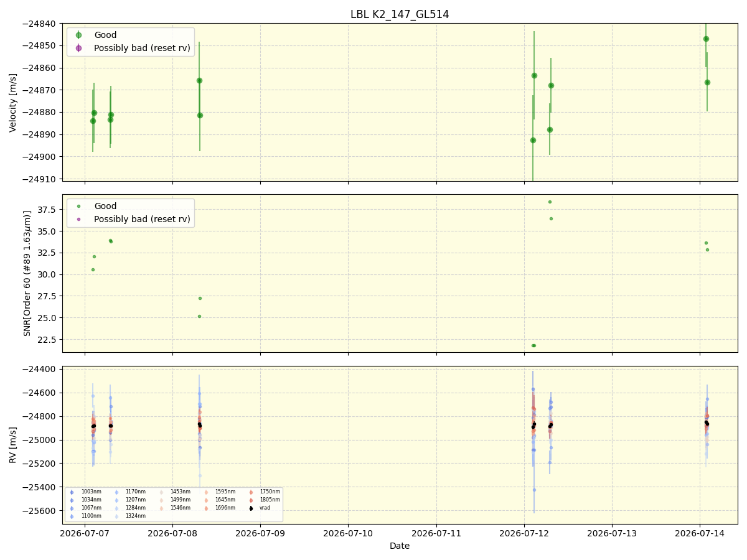Click the 2026-07-11 date tick label
Screen dimensions: 747x560
pos(436,533)
